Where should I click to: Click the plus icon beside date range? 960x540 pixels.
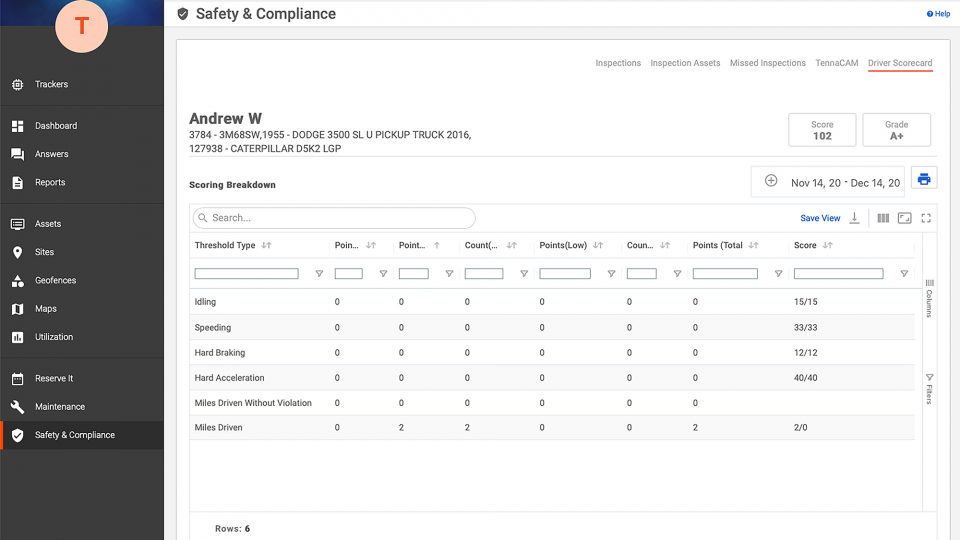771,181
